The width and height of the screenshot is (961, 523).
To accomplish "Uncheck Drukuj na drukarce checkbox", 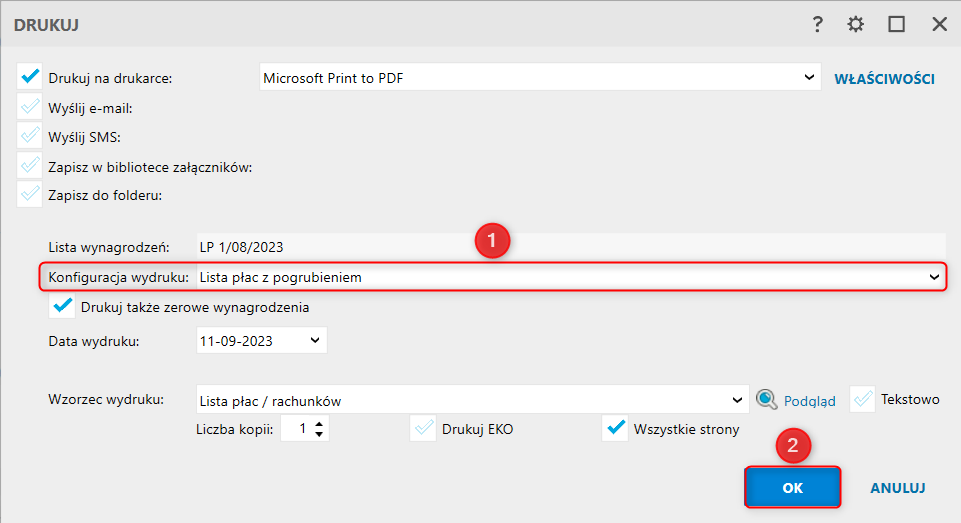I will [30, 77].
